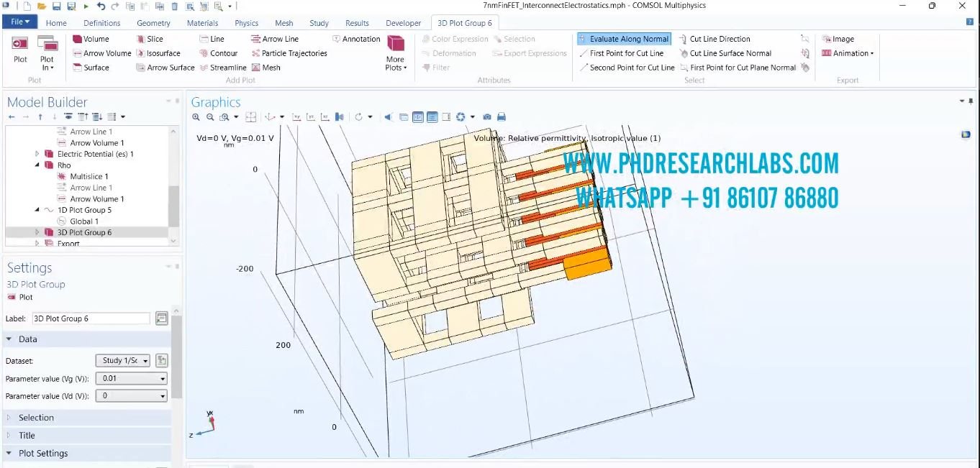Select the Multislice 1 tree node
This screenshot has width=980, height=468.
click(x=83, y=176)
